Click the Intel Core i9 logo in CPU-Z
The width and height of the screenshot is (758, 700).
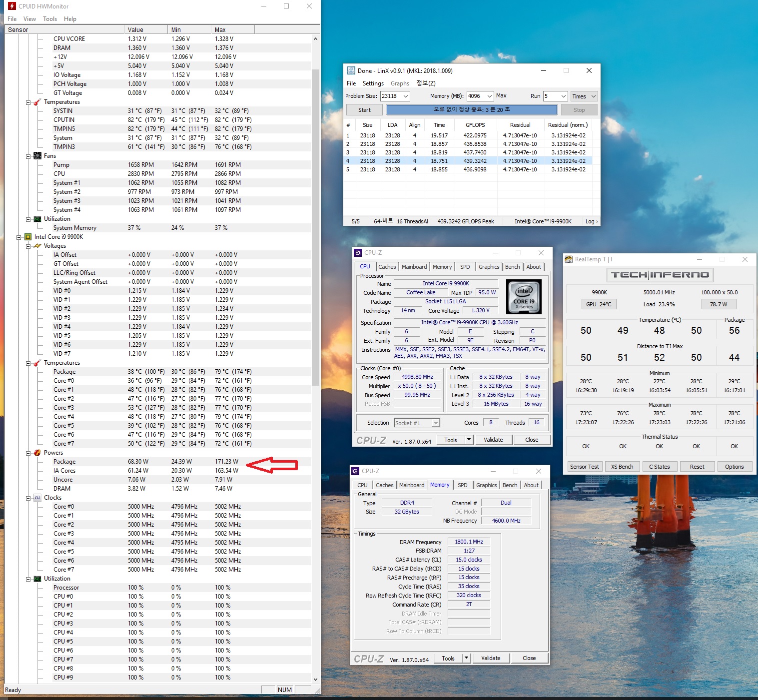pos(524,297)
